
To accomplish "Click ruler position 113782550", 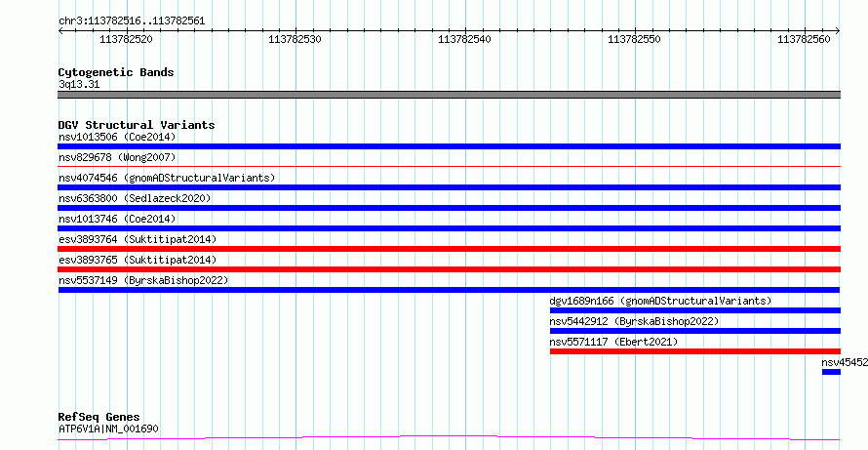I will 634,39.
